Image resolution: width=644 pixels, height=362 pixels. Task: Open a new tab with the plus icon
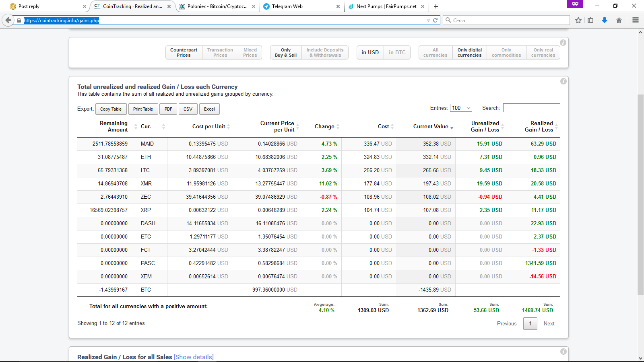click(x=436, y=6)
